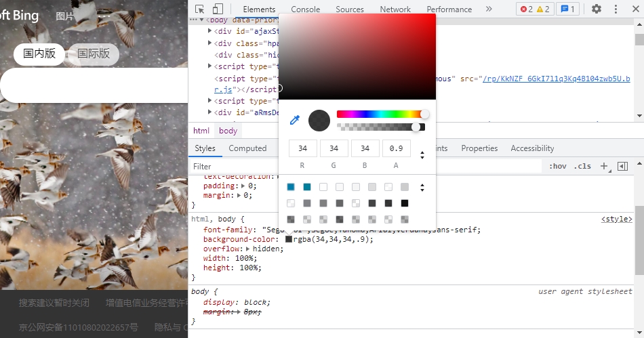The image size is (644, 338).
Task: Open the KkNZF script source link
Action: click(558, 79)
